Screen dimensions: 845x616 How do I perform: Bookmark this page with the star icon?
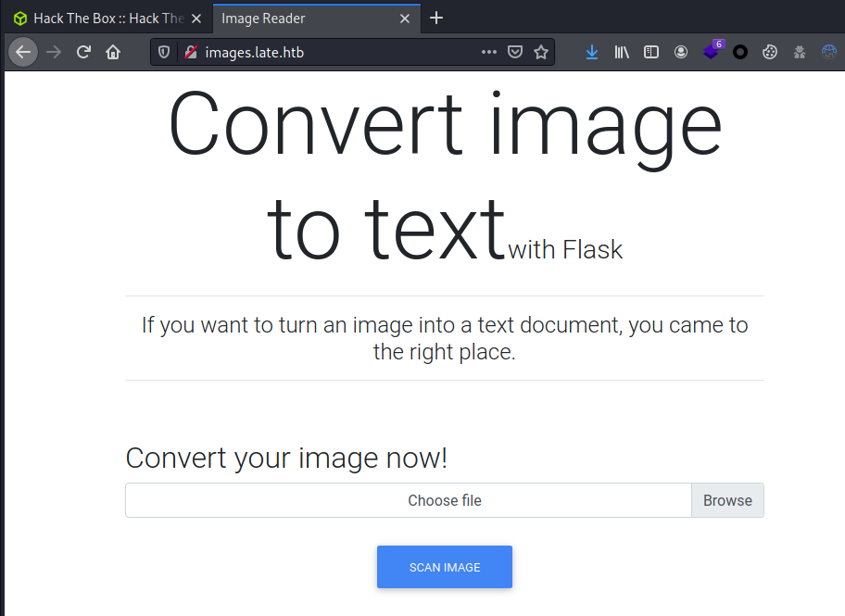point(541,53)
